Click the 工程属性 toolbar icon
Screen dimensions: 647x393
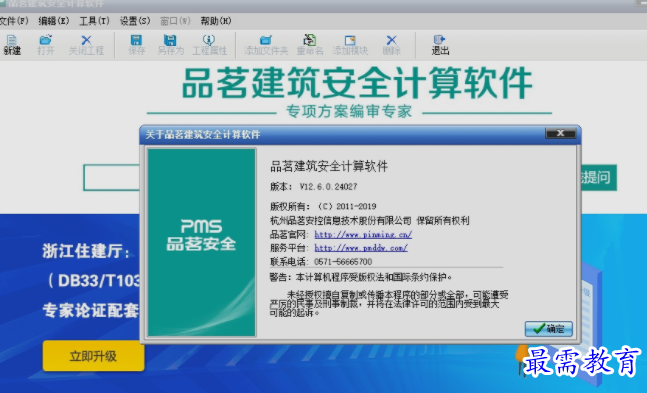click(x=209, y=45)
